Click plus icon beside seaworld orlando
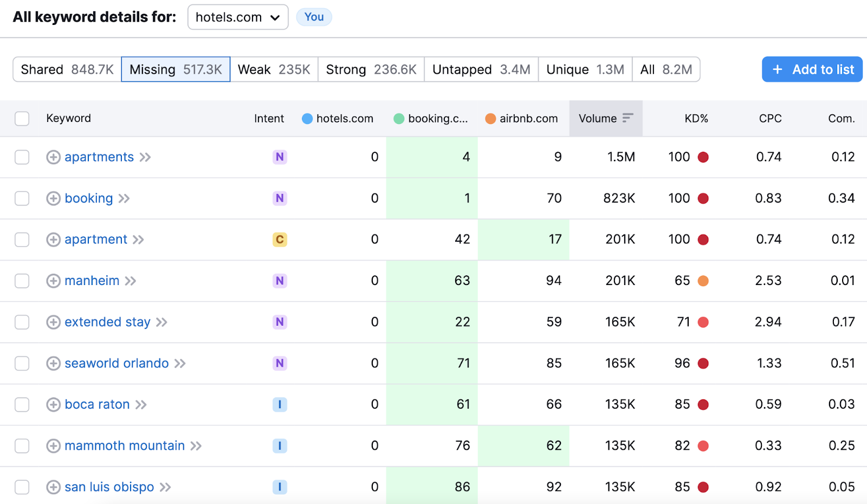Screen dimensions: 867x504 click(x=53, y=363)
